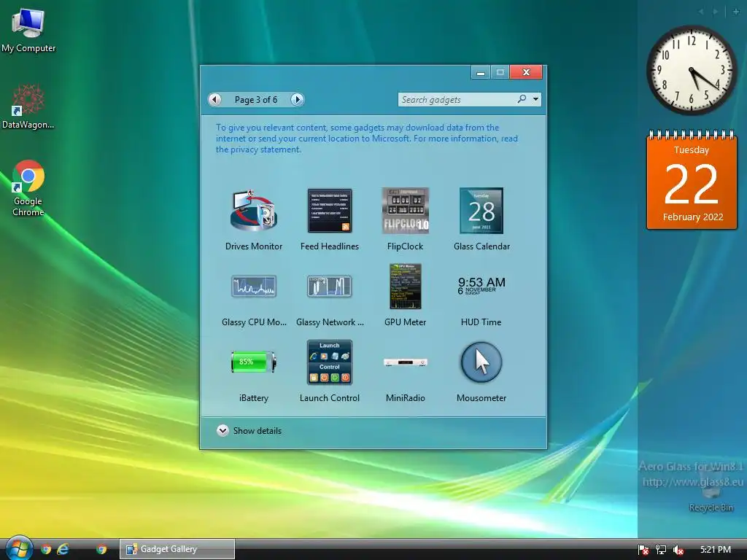Click the 'Page 3 of 6' label
The height and width of the screenshot is (560, 747).
click(256, 99)
